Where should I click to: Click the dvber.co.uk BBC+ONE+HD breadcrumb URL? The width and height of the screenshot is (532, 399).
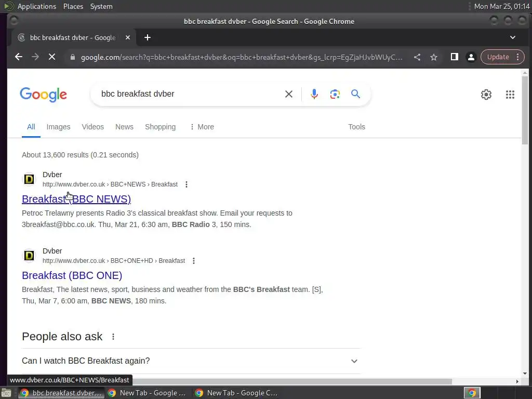[114, 261]
